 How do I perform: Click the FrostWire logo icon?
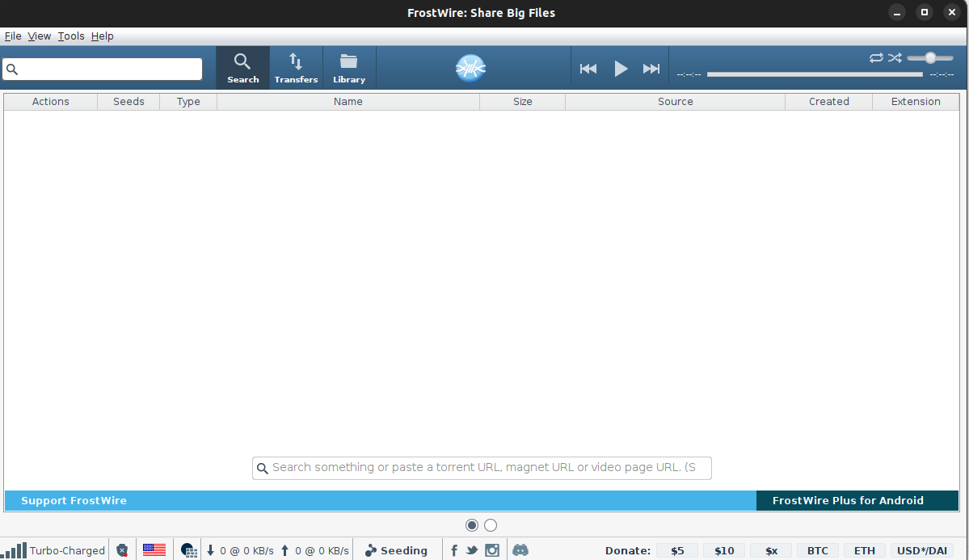pos(471,68)
